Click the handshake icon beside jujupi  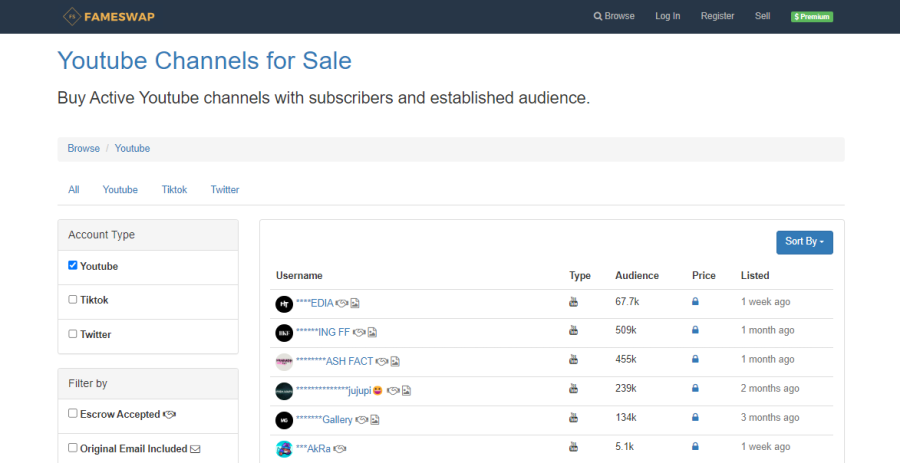pyautogui.click(x=393, y=391)
